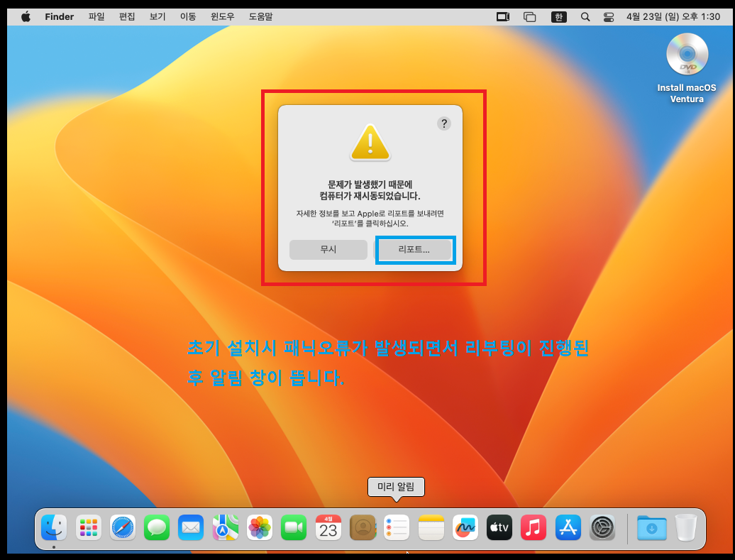The height and width of the screenshot is (560, 735).
Task: Open the Trash in the Dock
Action: pyautogui.click(x=686, y=527)
